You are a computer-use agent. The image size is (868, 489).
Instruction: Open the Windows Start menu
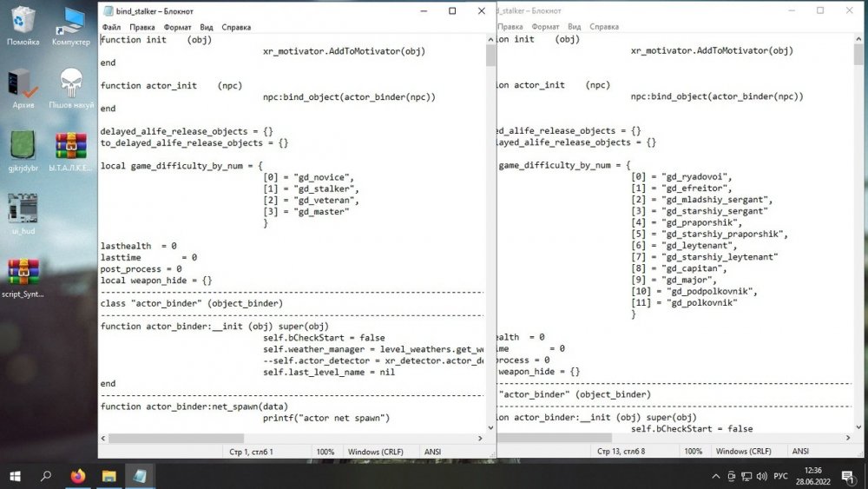coord(15,476)
